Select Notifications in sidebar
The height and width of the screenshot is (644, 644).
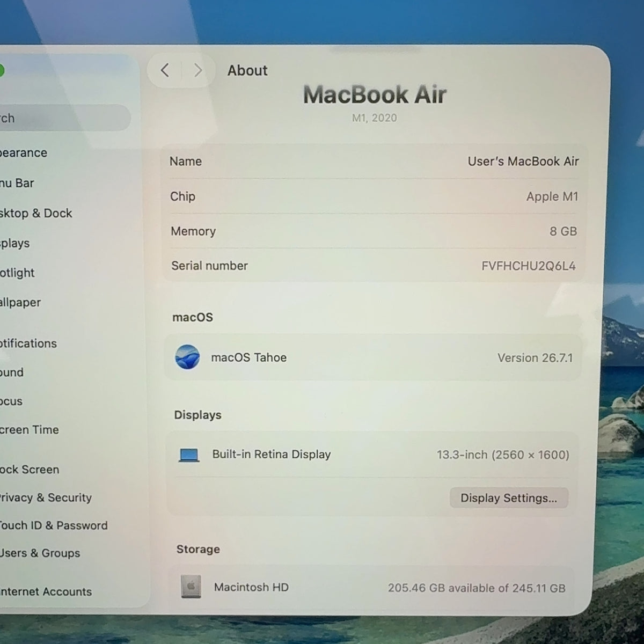coord(28,343)
